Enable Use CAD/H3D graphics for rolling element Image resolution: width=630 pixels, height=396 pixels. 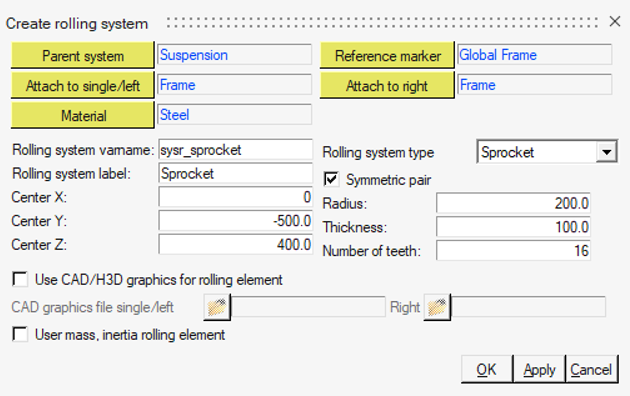(20, 279)
